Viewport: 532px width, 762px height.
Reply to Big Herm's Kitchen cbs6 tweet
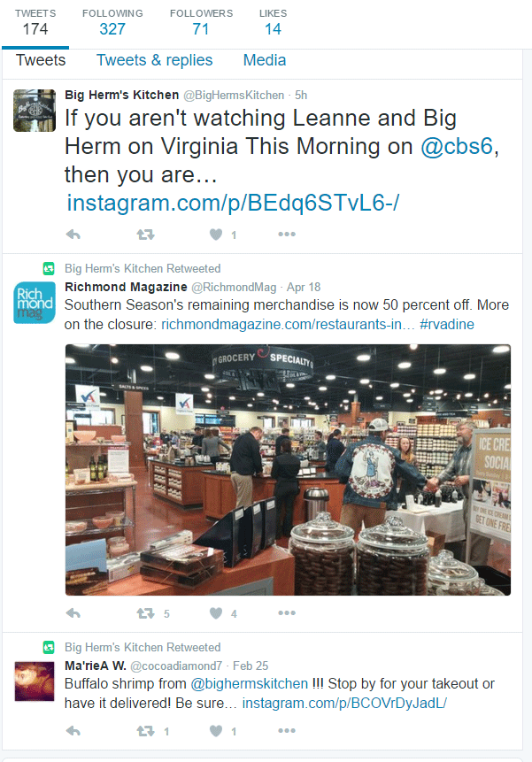[73, 235]
